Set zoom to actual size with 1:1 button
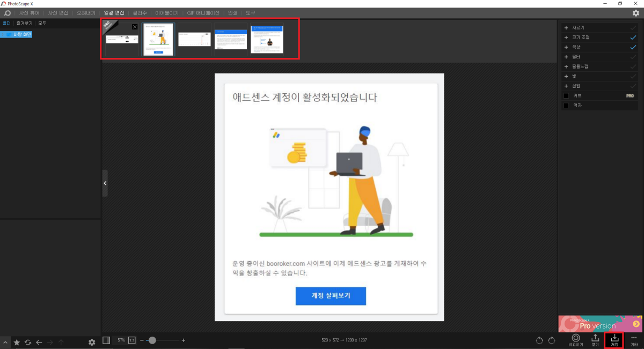 click(131, 340)
